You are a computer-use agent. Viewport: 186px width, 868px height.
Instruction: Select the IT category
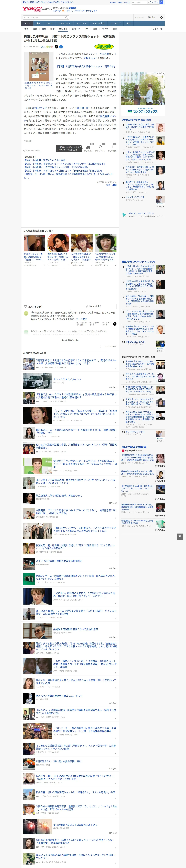pos(86,29)
